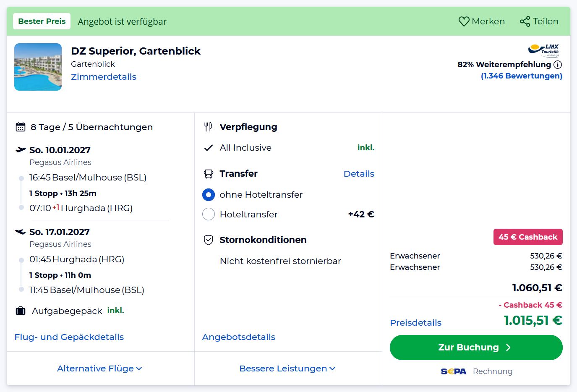Click the heart icon to save offer

point(464,21)
